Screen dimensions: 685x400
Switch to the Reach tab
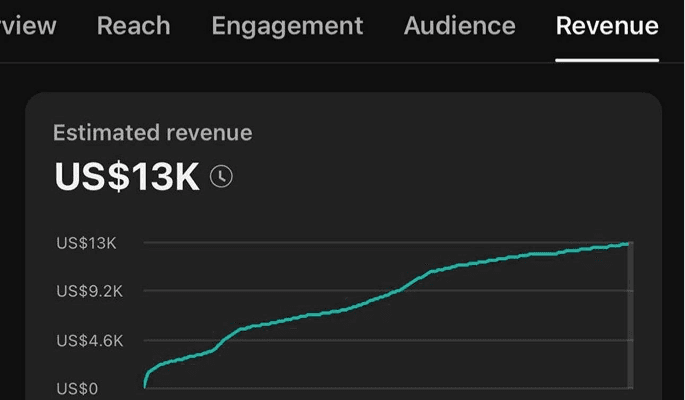click(133, 26)
